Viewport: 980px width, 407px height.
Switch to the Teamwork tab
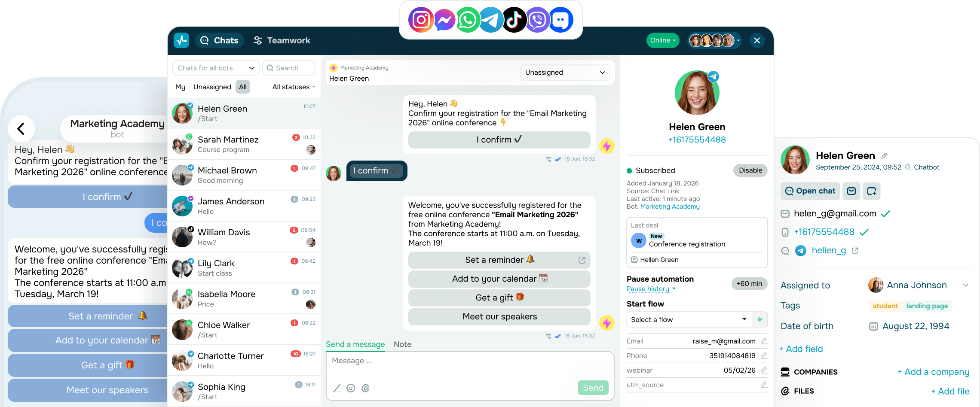[282, 40]
